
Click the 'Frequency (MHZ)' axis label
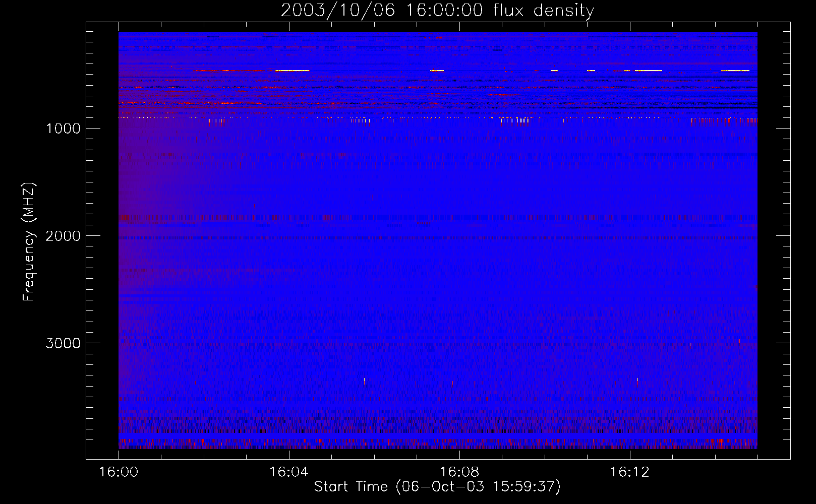point(29,242)
